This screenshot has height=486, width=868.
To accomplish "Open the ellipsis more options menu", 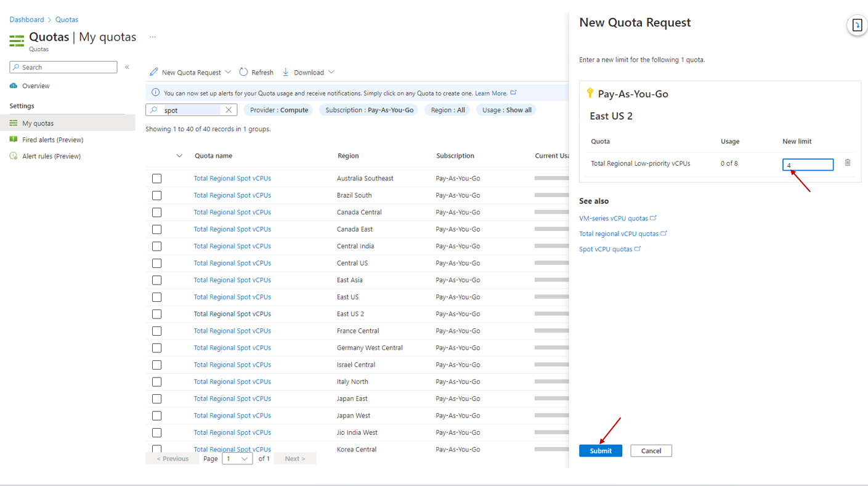I will tap(153, 37).
